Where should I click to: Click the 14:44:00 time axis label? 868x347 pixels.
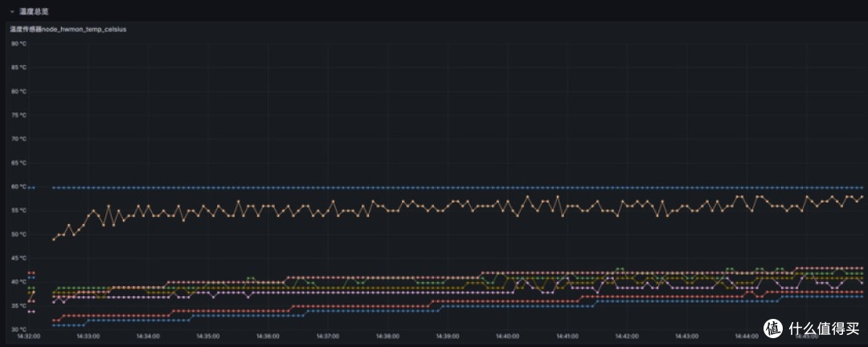[x=747, y=336]
